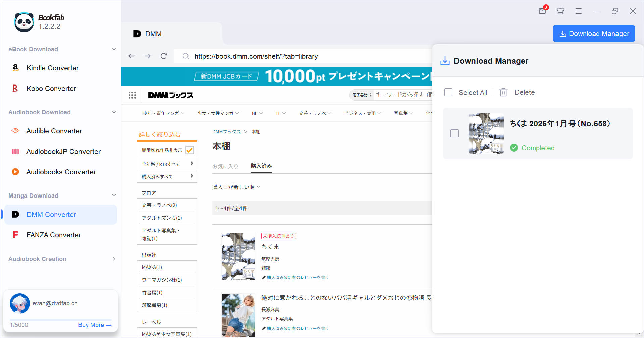The image size is (644, 338).
Task: Open the Audible Converter
Action: [x=54, y=131]
